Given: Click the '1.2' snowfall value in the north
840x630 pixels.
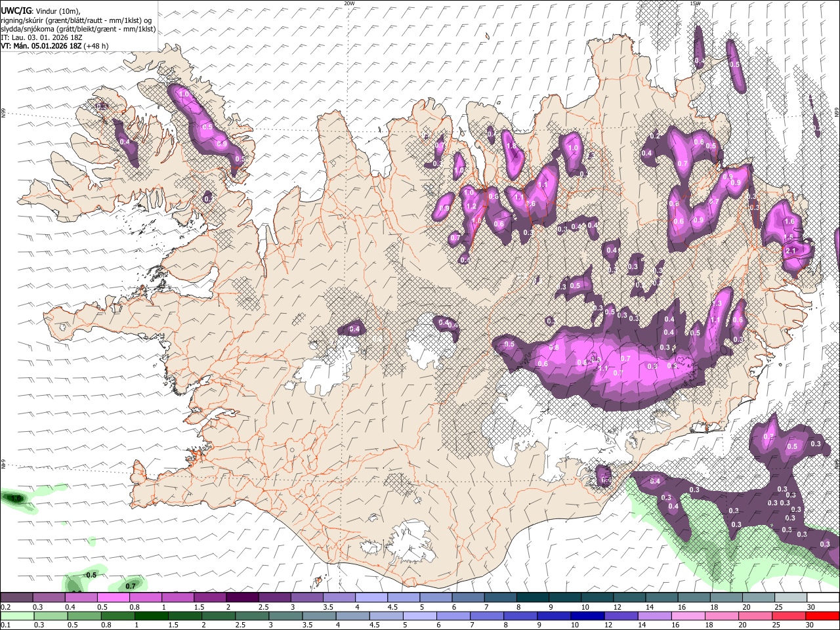Looking at the screenshot, I should [471, 206].
